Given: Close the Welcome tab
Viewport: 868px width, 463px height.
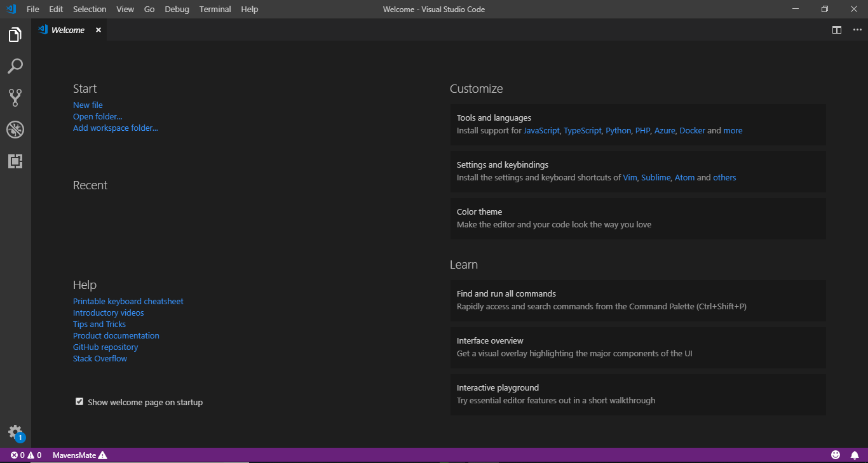Looking at the screenshot, I should pos(98,30).
